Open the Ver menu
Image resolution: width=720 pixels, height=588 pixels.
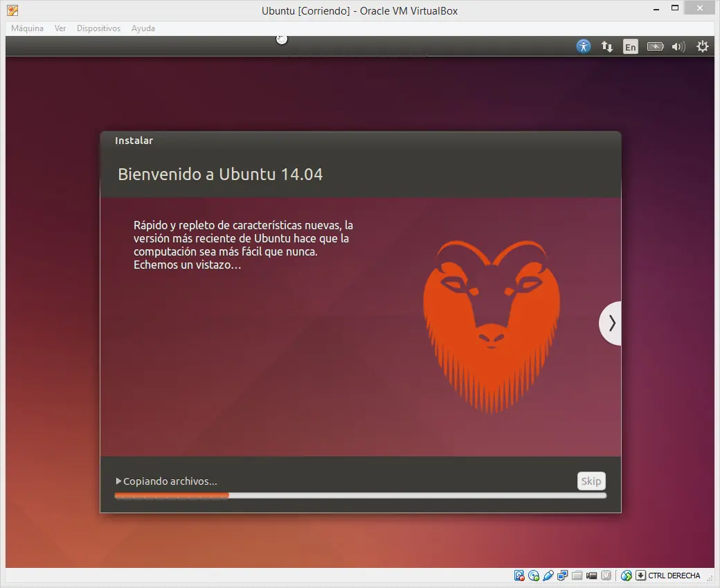click(60, 28)
